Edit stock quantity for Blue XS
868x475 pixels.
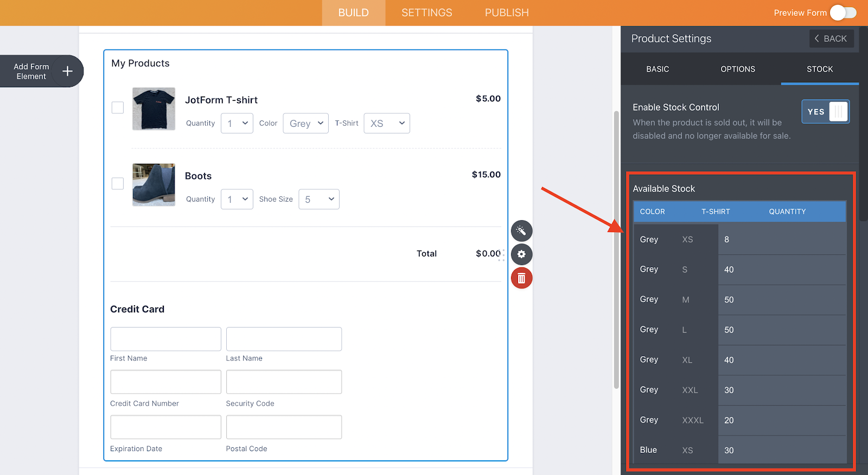tap(782, 450)
